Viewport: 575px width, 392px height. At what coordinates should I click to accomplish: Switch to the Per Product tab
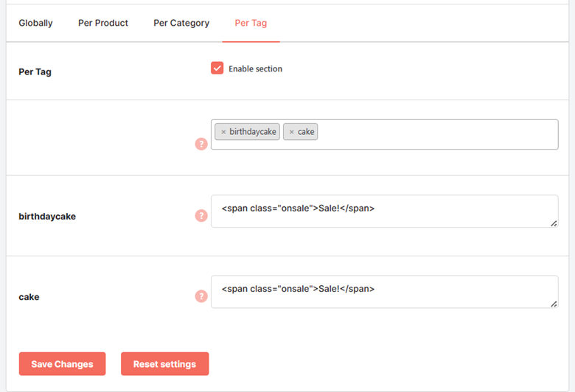103,23
